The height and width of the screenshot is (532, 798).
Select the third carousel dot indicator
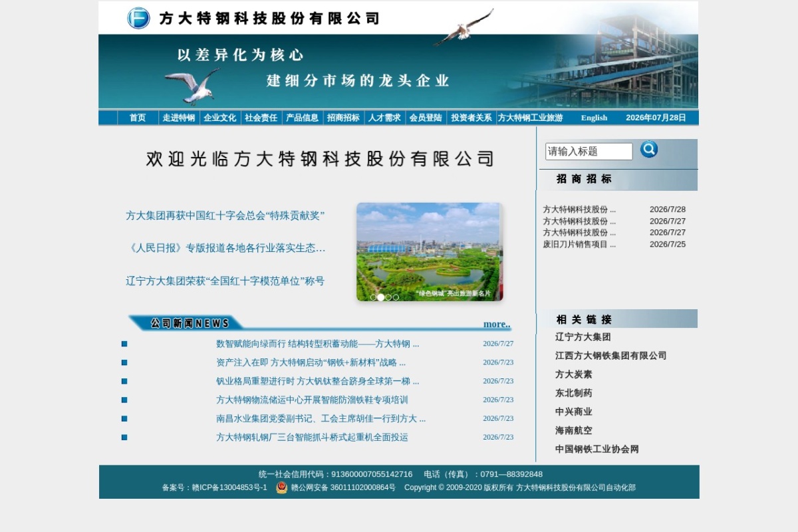pyautogui.click(x=388, y=297)
